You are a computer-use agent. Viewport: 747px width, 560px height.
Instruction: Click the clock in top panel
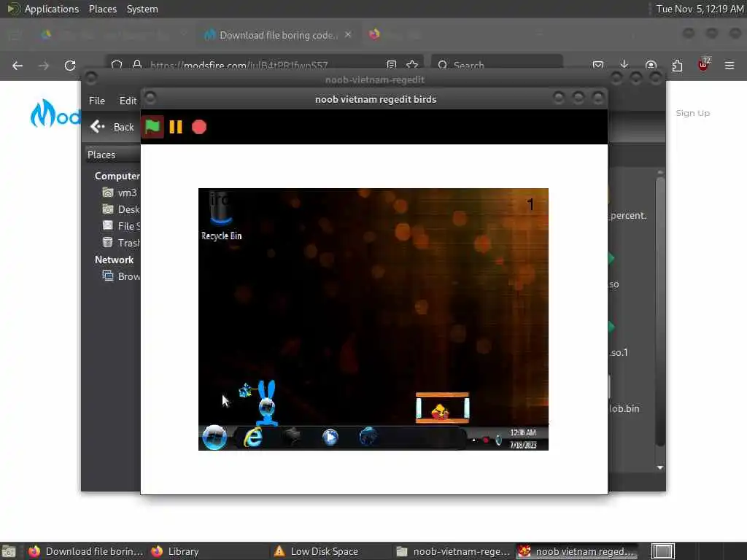tap(700, 9)
